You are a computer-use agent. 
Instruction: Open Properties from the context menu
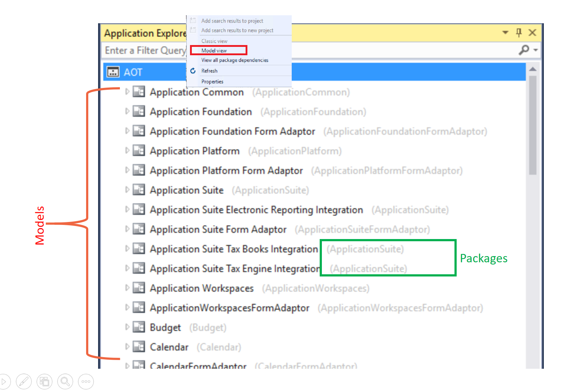[212, 82]
